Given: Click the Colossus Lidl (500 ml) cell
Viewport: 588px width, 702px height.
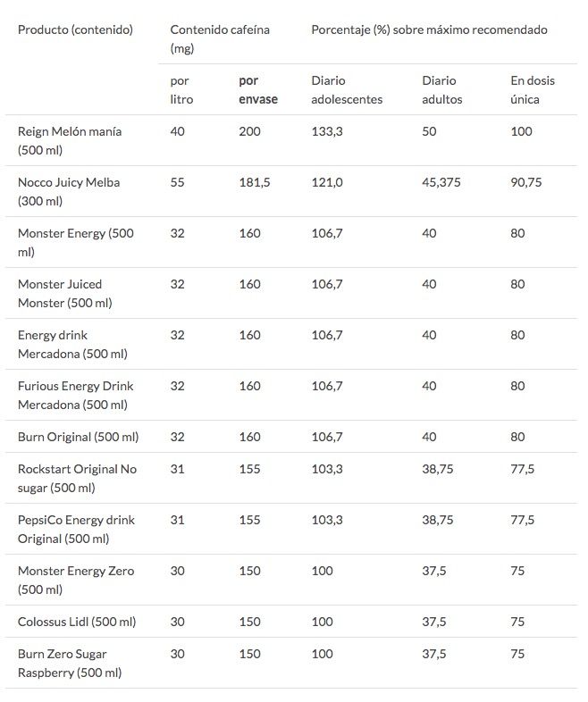Looking at the screenshot, I should 77,622.
